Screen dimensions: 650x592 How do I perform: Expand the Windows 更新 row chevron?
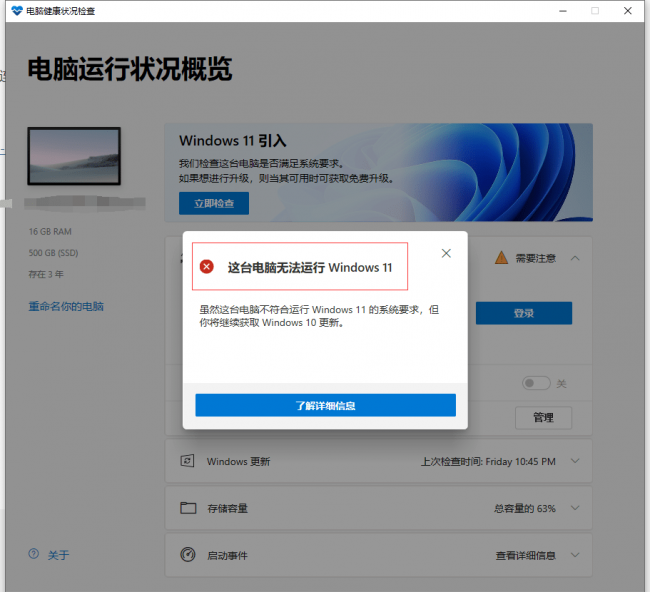coord(575,461)
